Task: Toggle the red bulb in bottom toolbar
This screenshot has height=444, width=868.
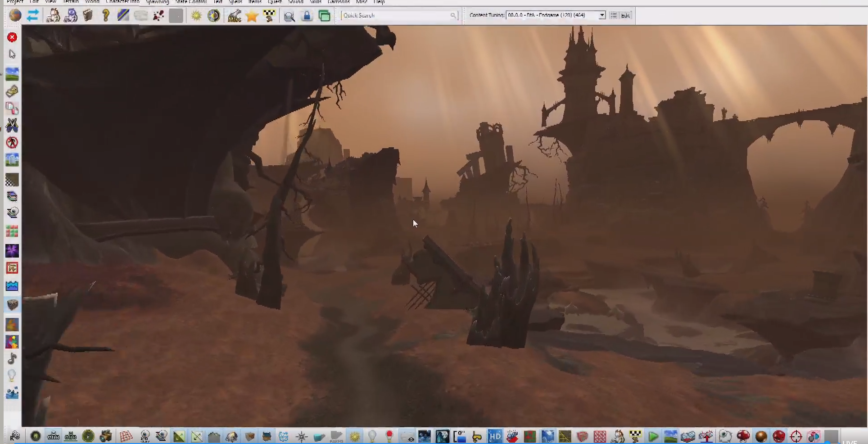Action: (x=389, y=436)
